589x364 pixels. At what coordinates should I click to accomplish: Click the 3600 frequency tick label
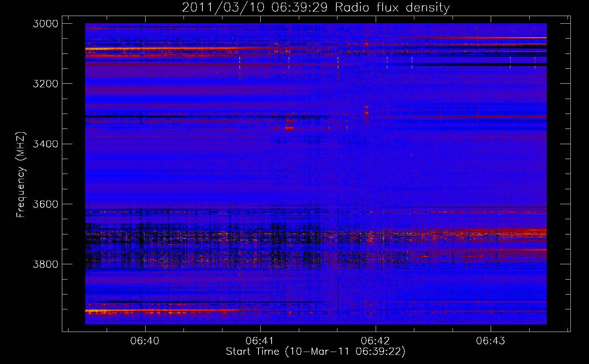46,204
